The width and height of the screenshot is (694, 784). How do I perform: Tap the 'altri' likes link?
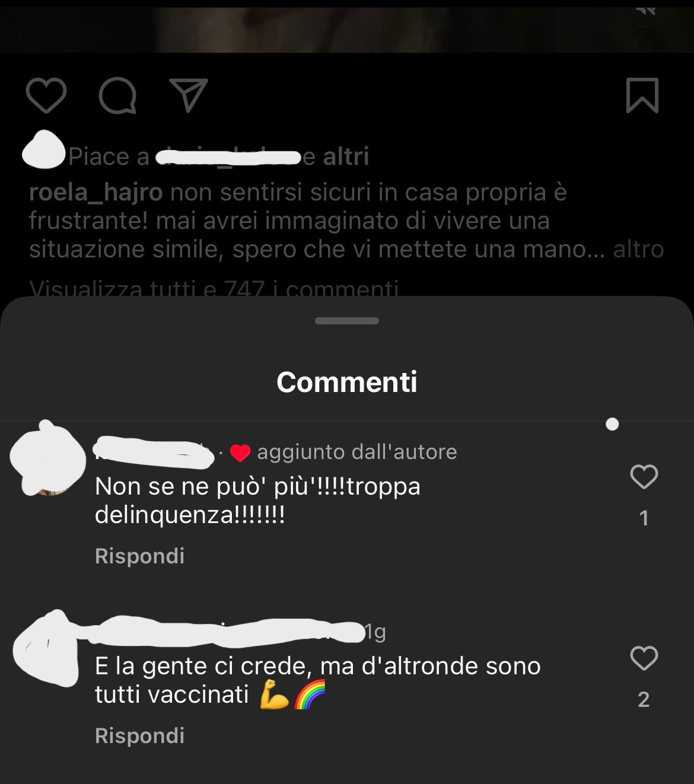pyautogui.click(x=346, y=157)
